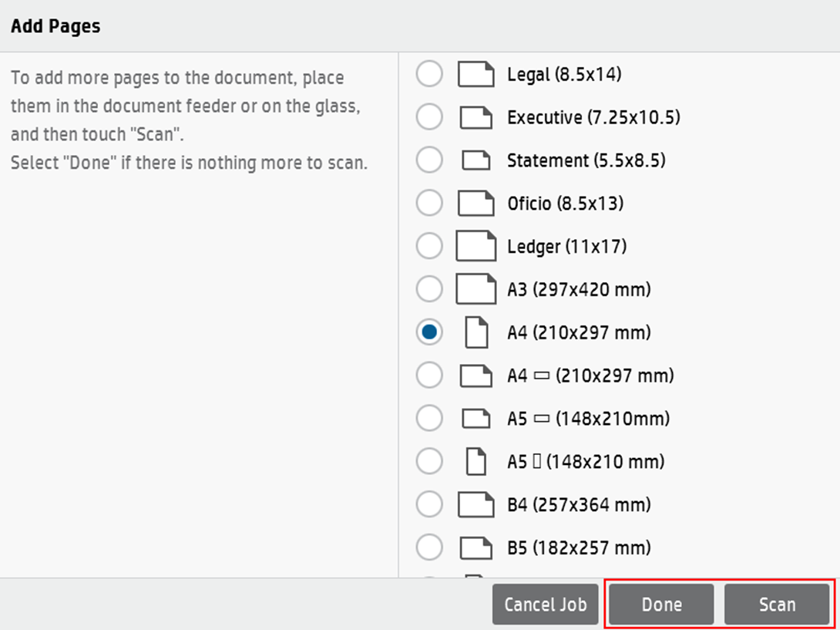Select the Oficio (8.5x13) radio button
840x630 pixels.
coord(429,204)
